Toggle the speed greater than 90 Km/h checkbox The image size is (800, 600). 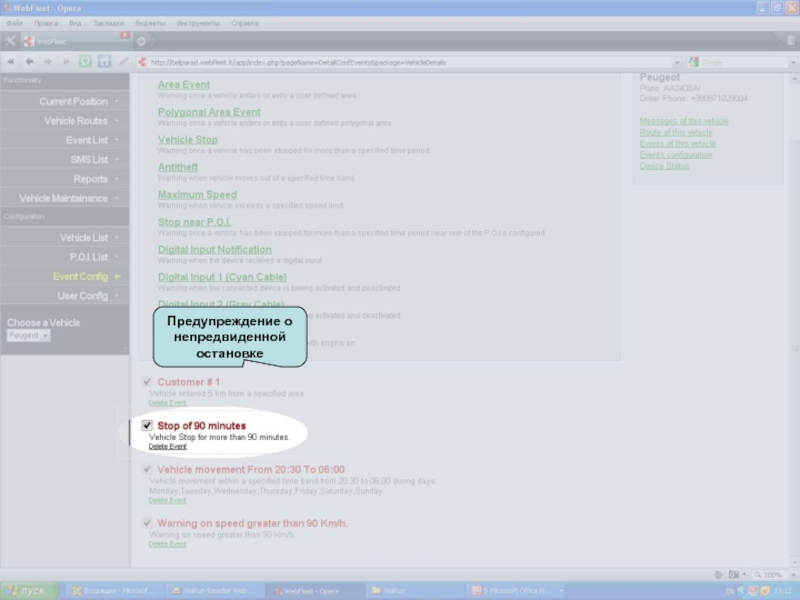click(147, 522)
